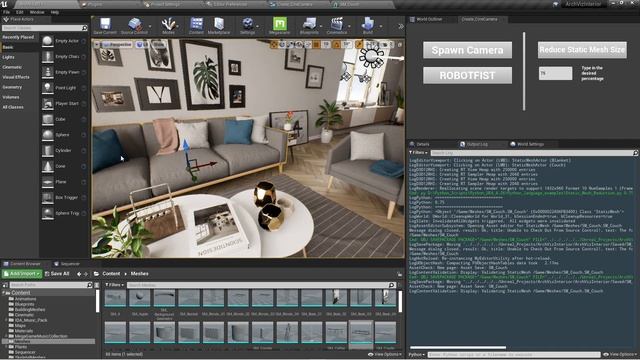The height and width of the screenshot is (360, 640).
Task: Select the Lights category
Action: click(x=9, y=57)
